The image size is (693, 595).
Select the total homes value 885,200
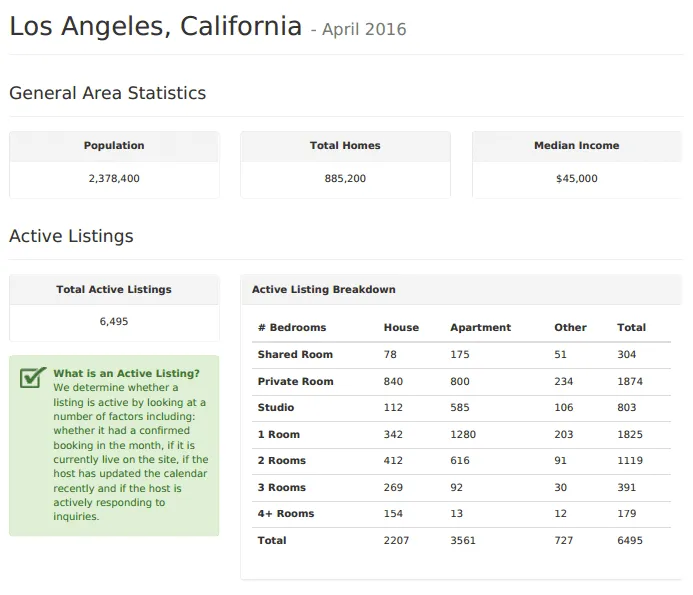pos(345,179)
